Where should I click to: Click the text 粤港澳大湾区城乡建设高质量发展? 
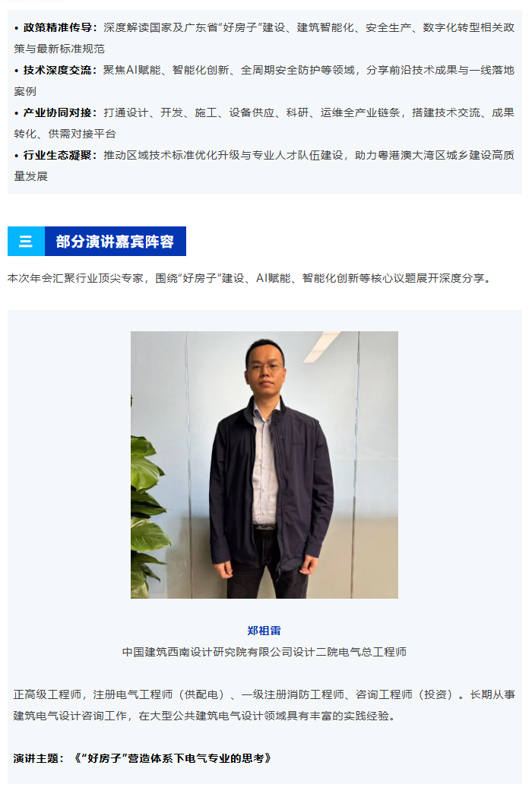point(264,166)
